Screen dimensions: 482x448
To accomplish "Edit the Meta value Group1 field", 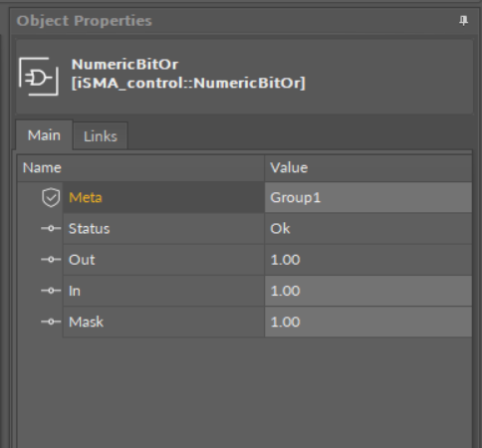I will click(368, 197).
